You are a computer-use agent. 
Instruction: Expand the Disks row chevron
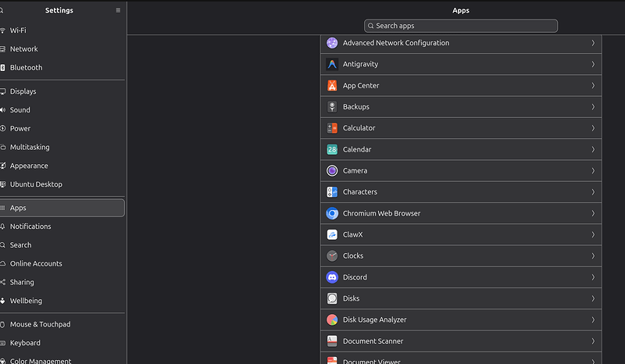pos(593,298)
